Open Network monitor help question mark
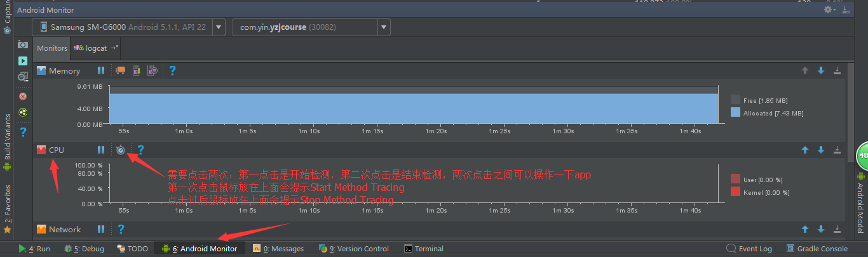The image size is (868, 257). [121, 229]
